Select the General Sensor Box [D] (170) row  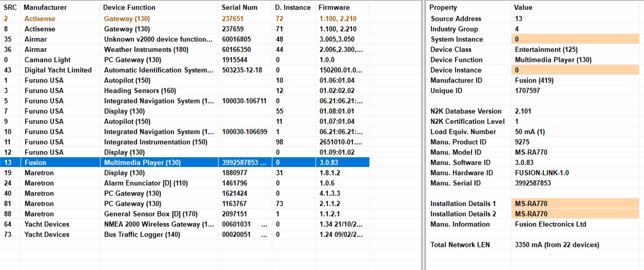[185, 214]
